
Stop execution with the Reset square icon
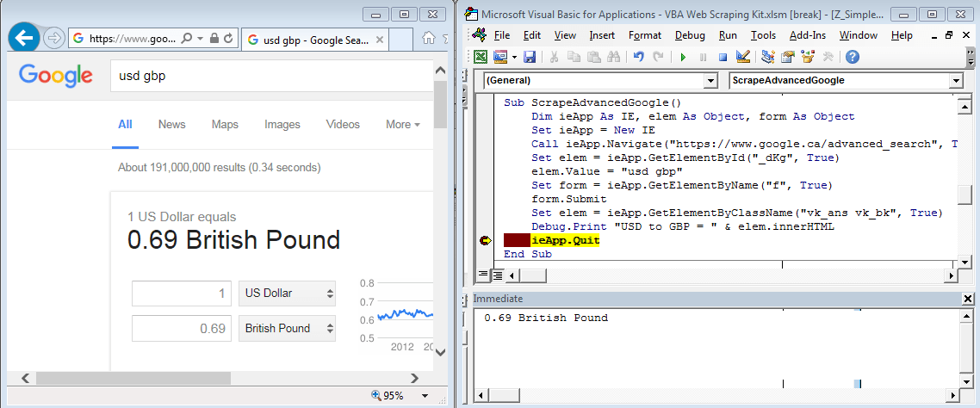[723, 57]
